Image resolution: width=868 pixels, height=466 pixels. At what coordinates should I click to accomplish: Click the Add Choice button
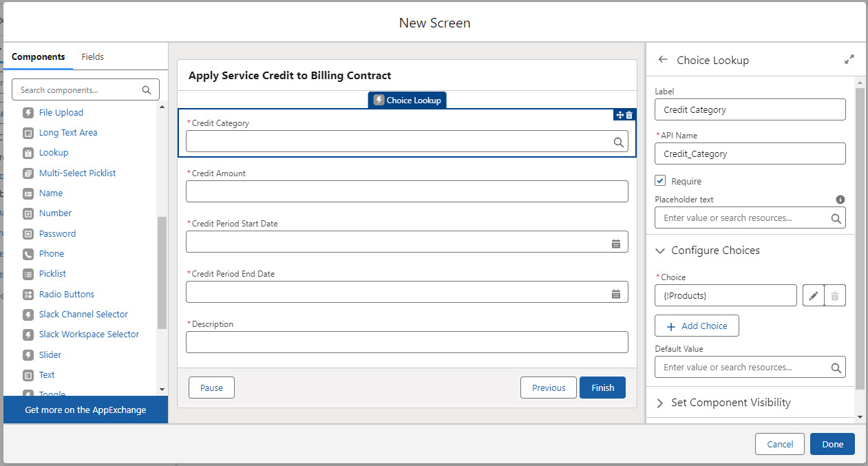(x=697, y=326)
